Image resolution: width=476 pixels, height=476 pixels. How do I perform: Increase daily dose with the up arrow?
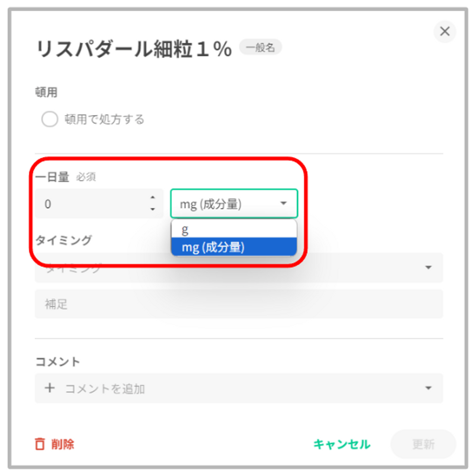click(153, 197)
